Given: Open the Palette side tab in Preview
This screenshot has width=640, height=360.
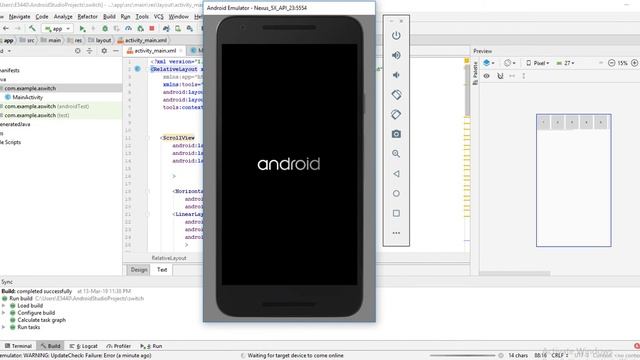Looking at the screenshot, I should (x=475, y=73).
